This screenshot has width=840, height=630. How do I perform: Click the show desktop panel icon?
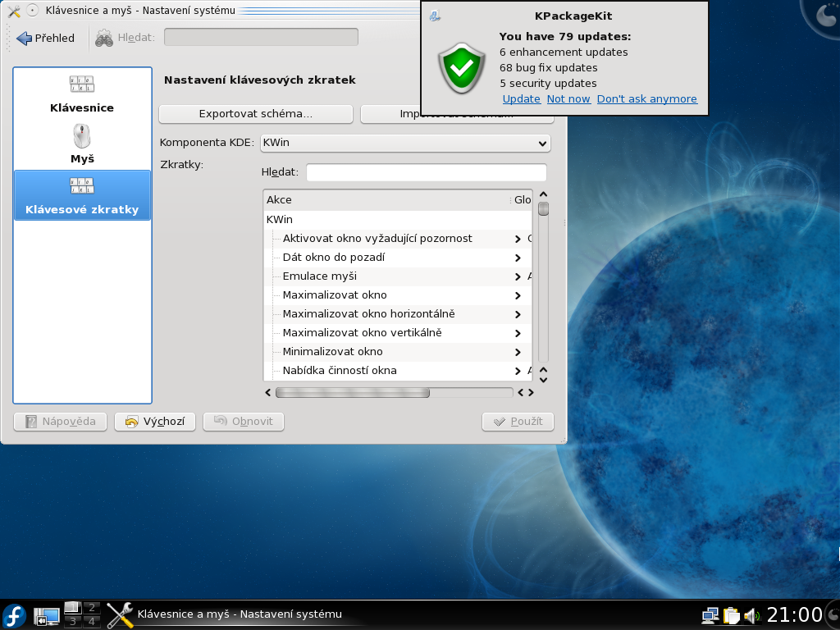[47, 617]
